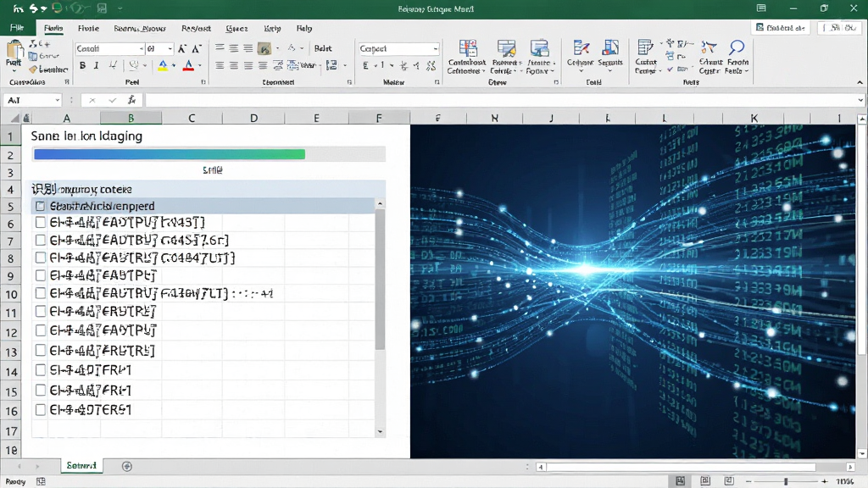Click the zoom out minus button
The image size is (868, 488).
[748, 481]
